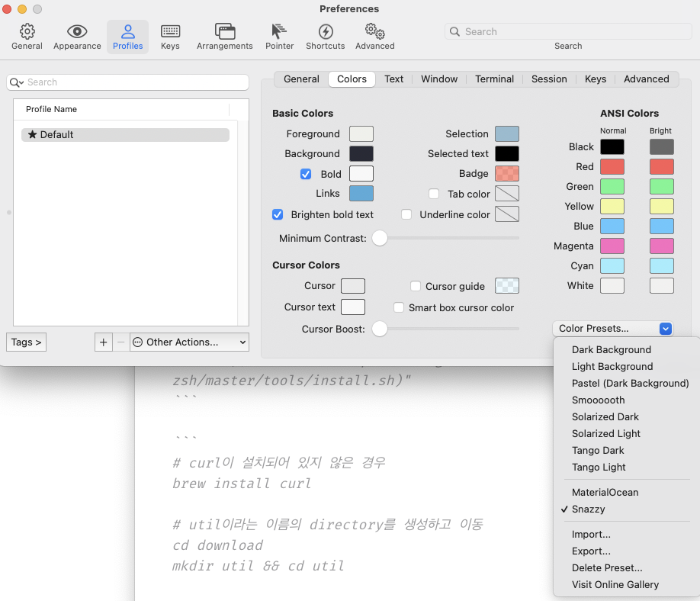The image size is (700, 601).
Task: Open the General preferences pane
Action: click(x=27, y=37)
